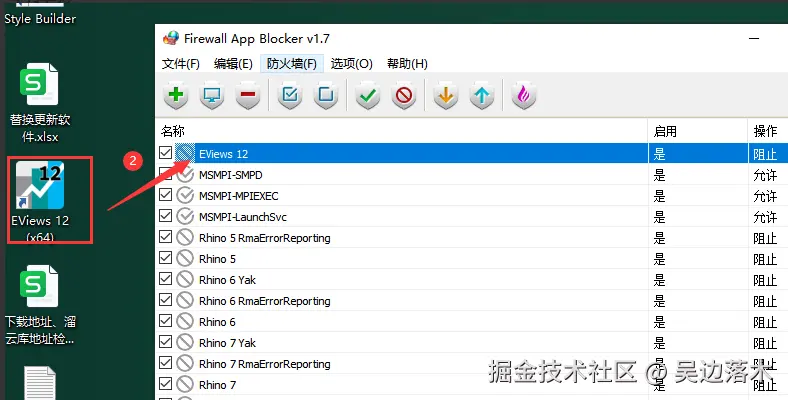This screenshot has width=788, height=400.
Task: Toggle the Rhino 6 RmaErrorReporting checkbox
Action: [165, 299]
